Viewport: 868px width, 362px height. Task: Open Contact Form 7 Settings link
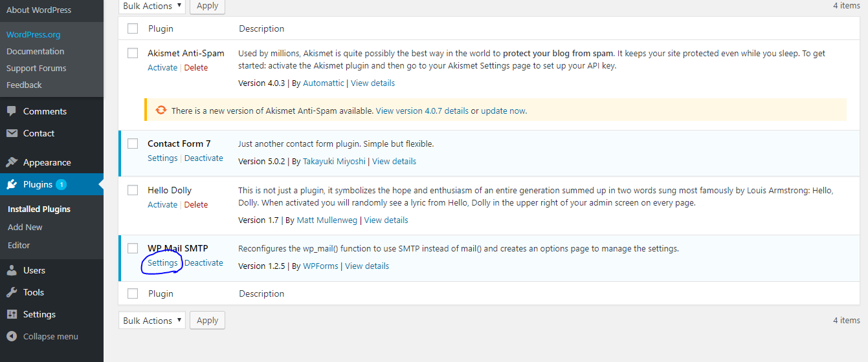point(162,158)
